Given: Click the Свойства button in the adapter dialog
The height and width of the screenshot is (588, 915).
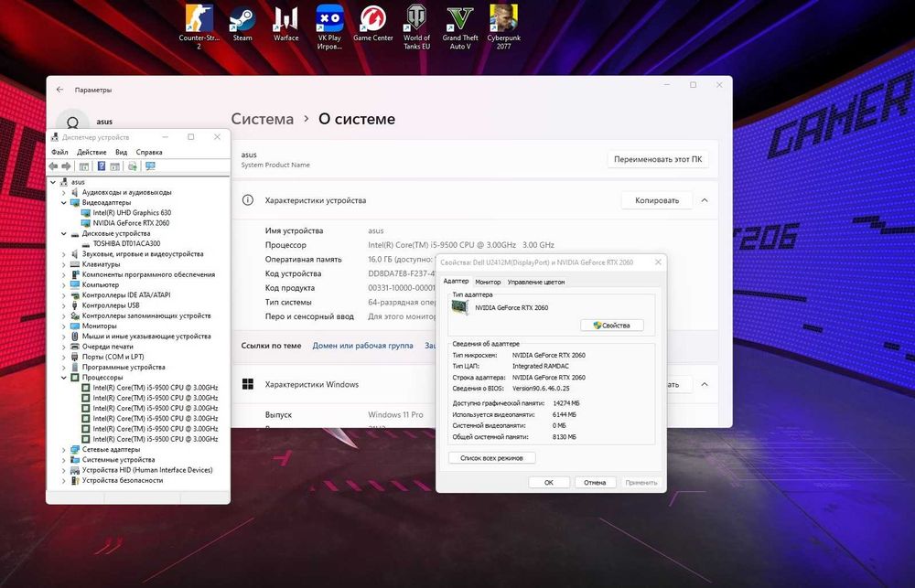Looking at the screenshot, I should [x=611, y=326].
